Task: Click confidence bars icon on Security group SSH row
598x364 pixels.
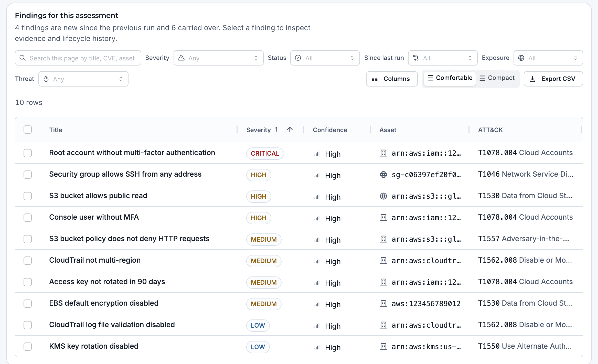Action: point(317,175)
